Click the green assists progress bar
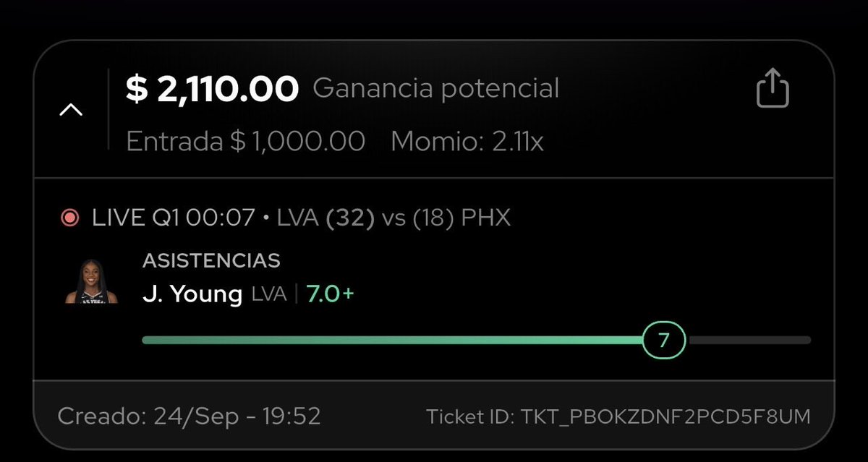Viewport: 868px width, 462px height. (393, 340)
